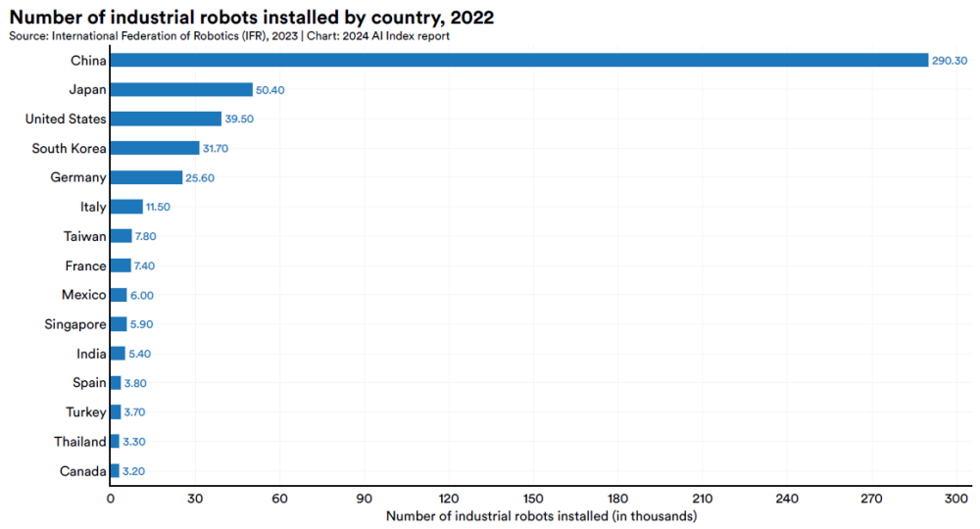The height and width of the screenshot is (529, 980).
Task: Select the South Korea bar
Action: (x=154, y=148)
